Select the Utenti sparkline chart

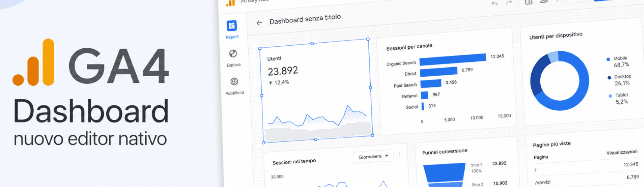[x=317, y=117]
